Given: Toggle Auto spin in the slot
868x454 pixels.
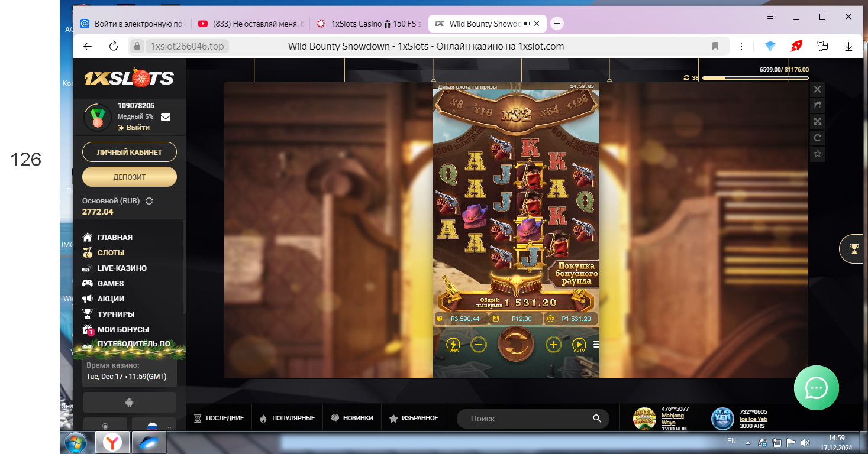Looking at the screenshot, I should (579, 345).
